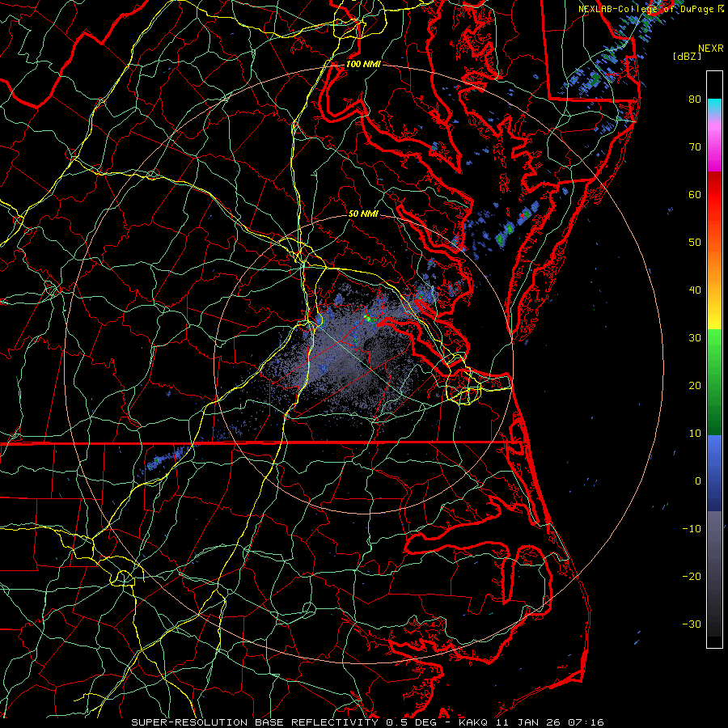This screenshot has width=728, height=728.
Task: Select the "60" value on the dBZ scale
Action: pyautogui.click(x=695, y=194)
